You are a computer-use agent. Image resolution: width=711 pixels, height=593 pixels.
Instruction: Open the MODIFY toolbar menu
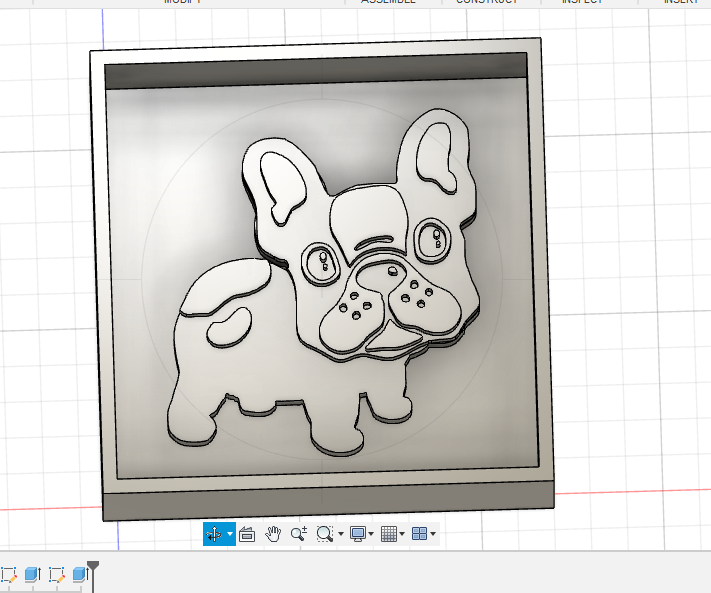[181, 2]
